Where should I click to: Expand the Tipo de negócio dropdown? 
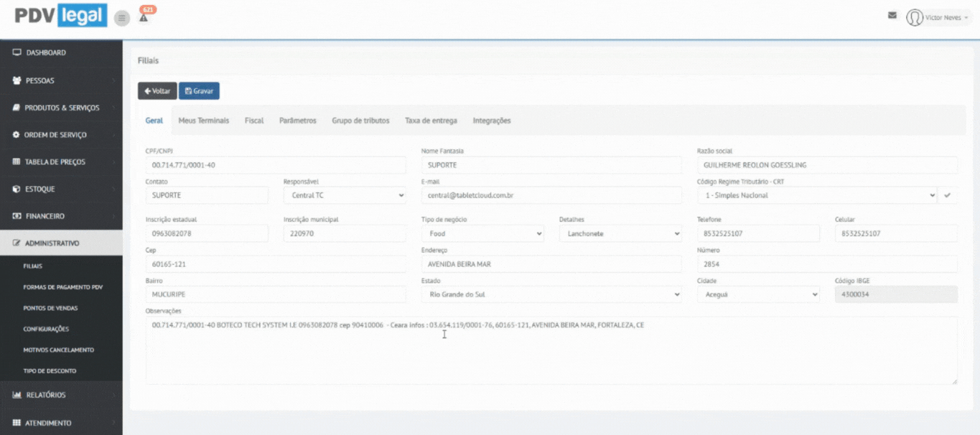[x=482, y=233]
